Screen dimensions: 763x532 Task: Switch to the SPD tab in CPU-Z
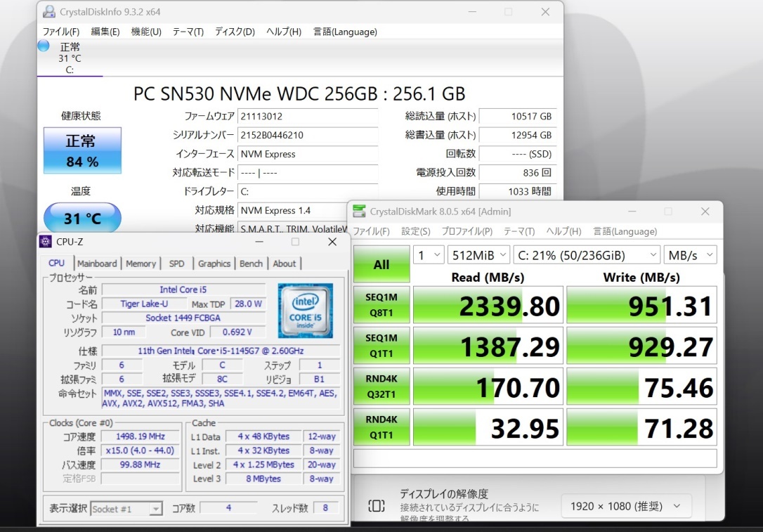click(176, 264)
